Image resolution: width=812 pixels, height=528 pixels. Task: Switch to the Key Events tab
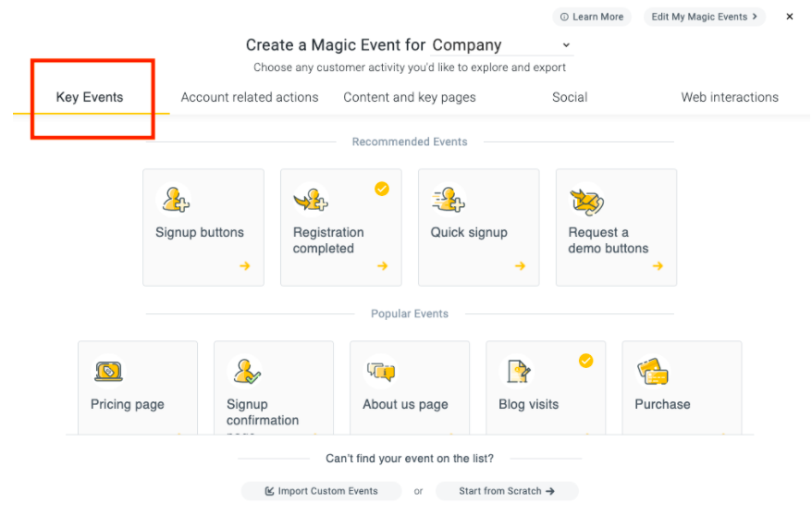[x=90, y=97]
